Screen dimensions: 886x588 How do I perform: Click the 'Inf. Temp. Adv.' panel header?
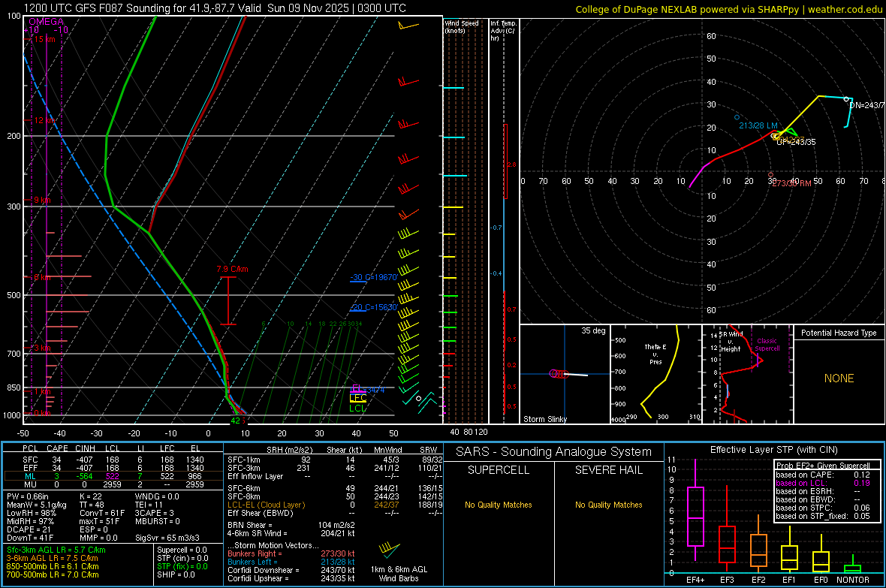click(x=503, y=31)
